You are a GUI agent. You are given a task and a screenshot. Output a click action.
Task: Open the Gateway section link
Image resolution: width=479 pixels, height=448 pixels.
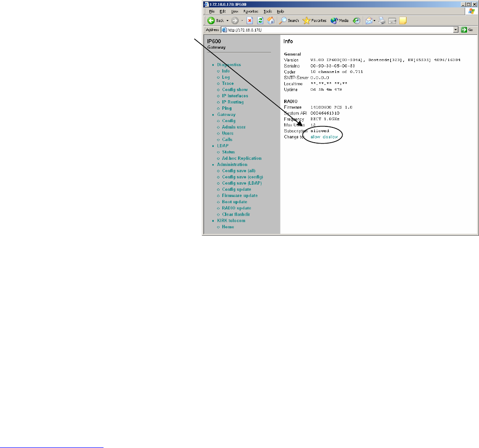[226, 115]
